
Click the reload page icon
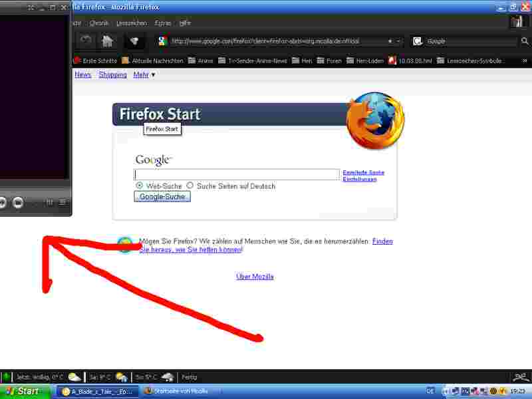pos(86,41)
